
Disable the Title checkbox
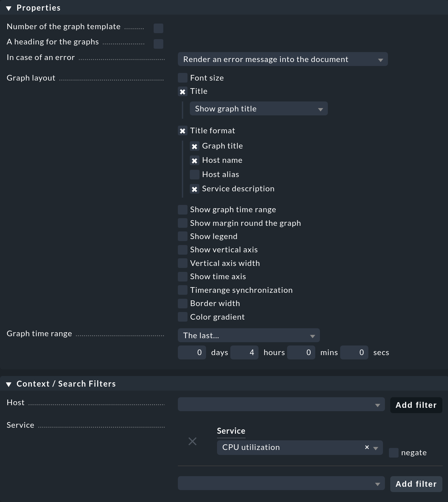[x=183, y=91]
